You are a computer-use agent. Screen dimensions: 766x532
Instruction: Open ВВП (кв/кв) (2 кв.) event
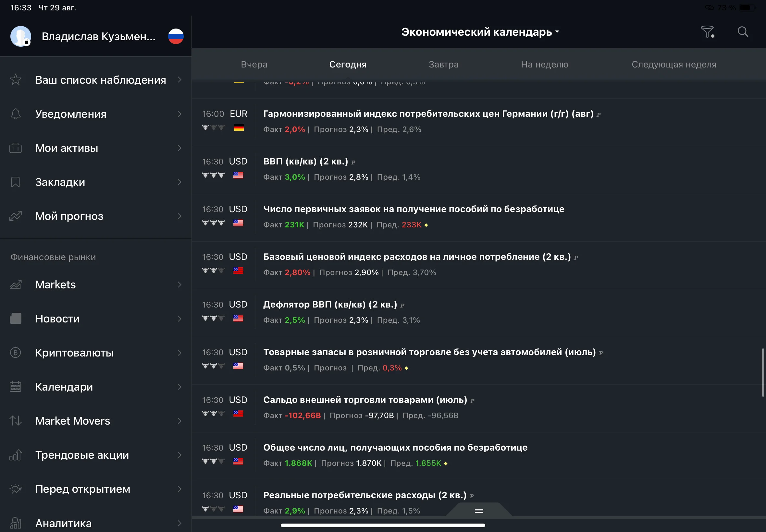pyautogui.click(x=478, y=169)
